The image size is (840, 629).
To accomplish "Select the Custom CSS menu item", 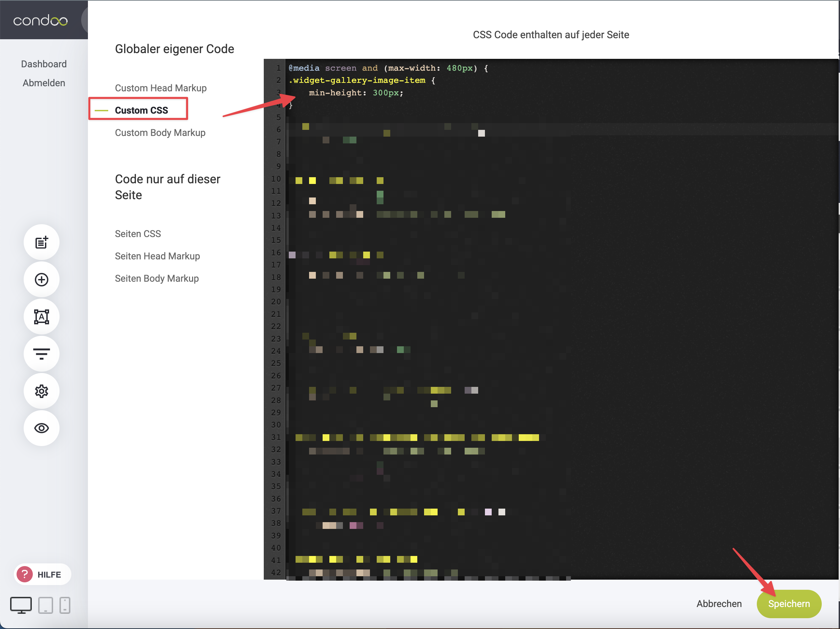I will click(141, 110).
